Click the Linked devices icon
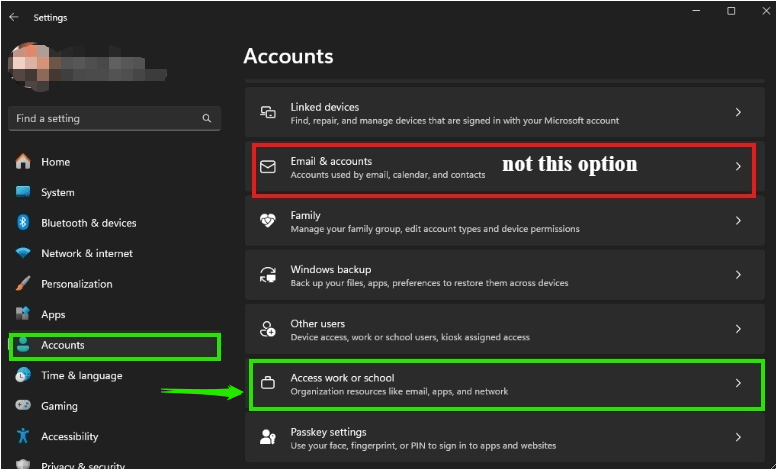The width and height of the screenshot is (776, 469). click(x=268, y=112)
